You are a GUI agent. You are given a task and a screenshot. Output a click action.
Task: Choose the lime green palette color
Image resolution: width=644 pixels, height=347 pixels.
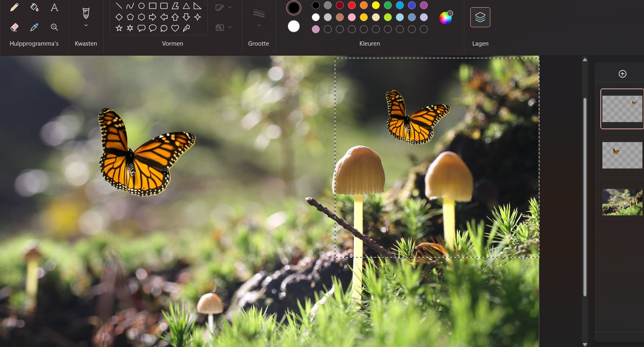[x=388, y=17]
